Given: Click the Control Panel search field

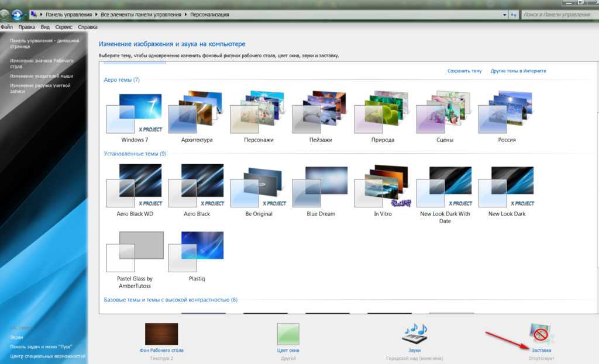Looking at the screenshot, I should (x=556, y=15).
